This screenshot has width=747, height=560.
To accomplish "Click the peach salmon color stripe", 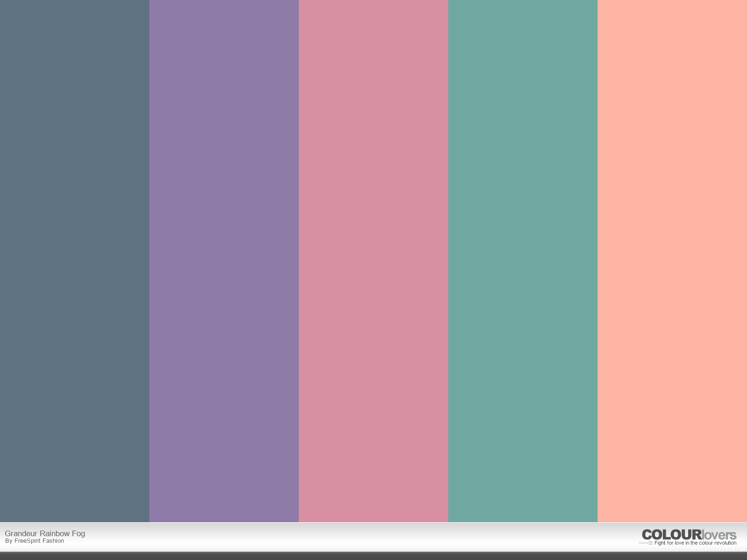I will (672, 261).
